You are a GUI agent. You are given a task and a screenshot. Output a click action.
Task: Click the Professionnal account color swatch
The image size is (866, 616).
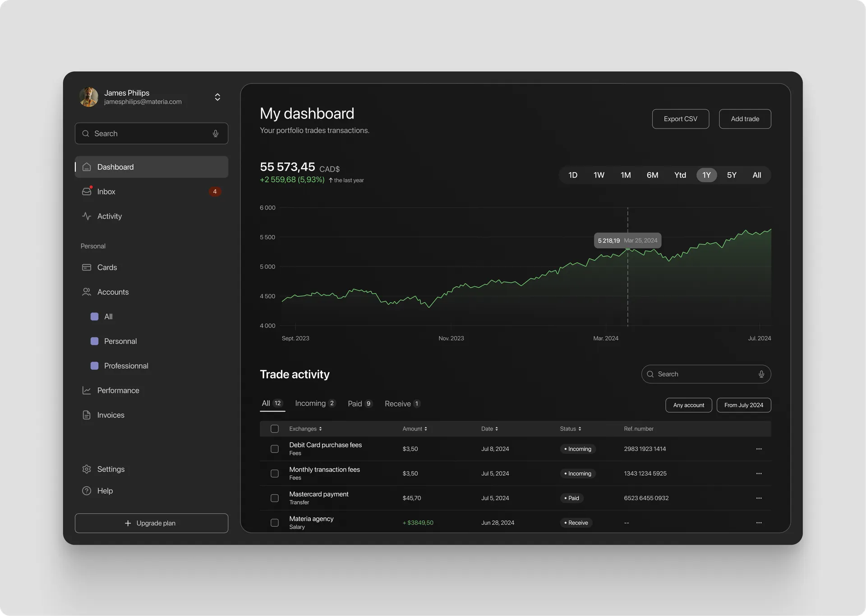(94, 366)
